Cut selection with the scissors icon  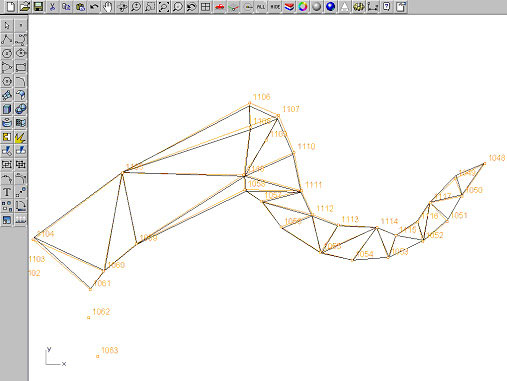click(x=52, y=6)
